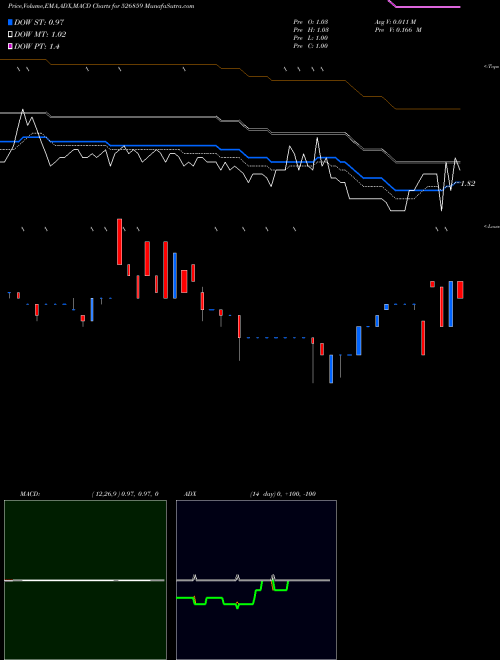Click the white MACD signal line

[x=84, y=580]
